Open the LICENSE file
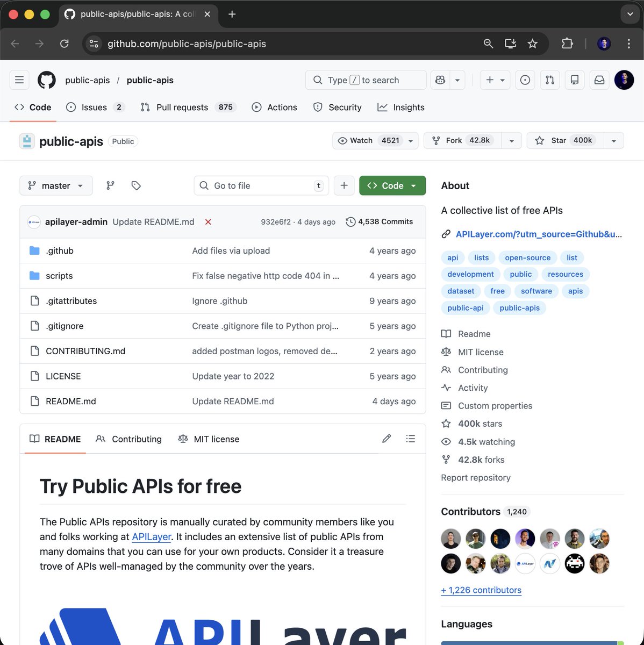The height and width of the screenshot is (645, 644). (63, 376)
